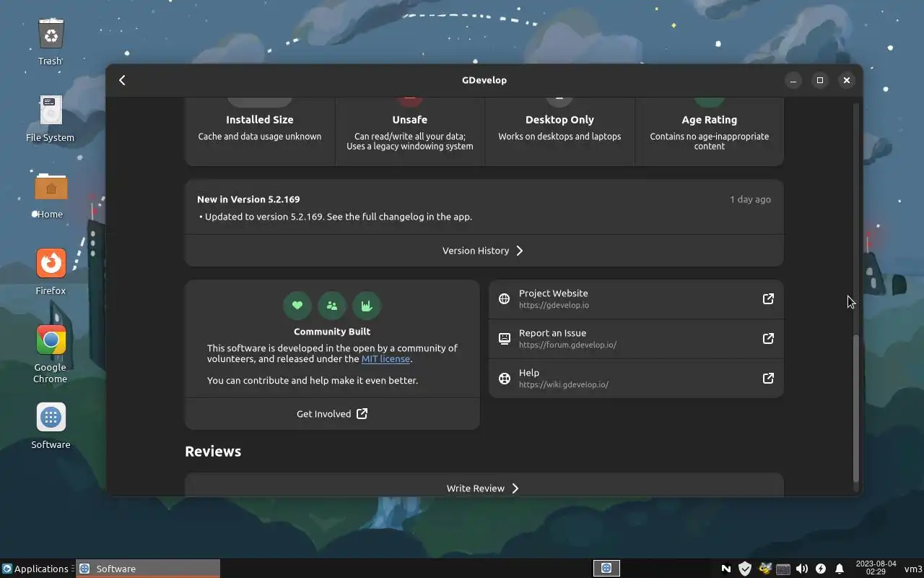The height and width of the screenshot is (578, 924).
Task: Click the lifebuoy icon beside Help
Action: point(505,379)
